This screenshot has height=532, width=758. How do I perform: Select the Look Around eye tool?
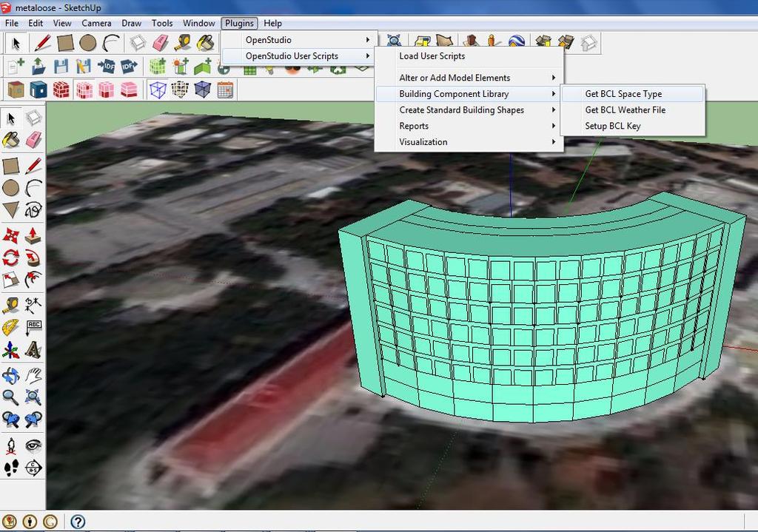pos(33,445)
